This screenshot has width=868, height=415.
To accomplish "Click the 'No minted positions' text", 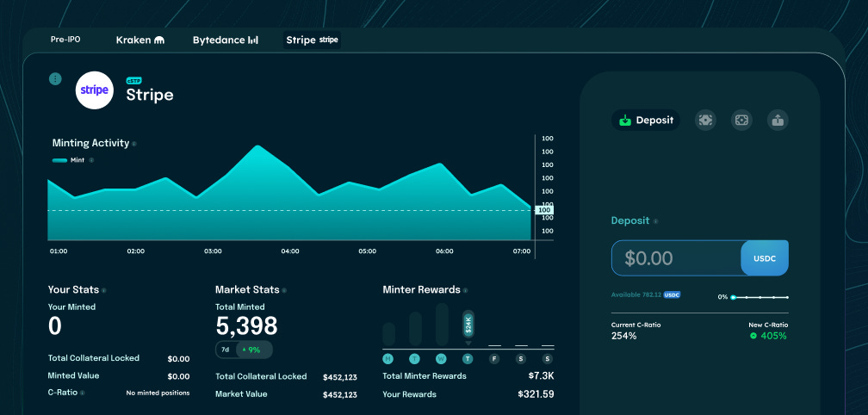I will pos(158,393).
